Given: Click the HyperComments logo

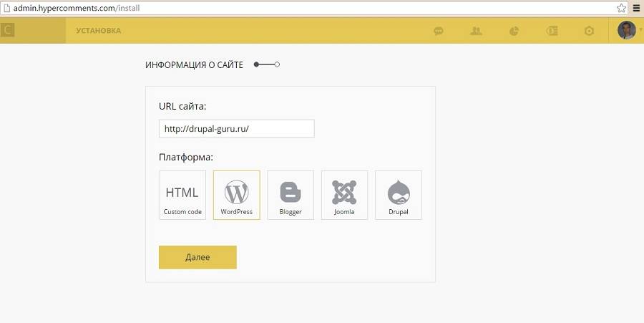Looking at the screenshot, I should coord(7,30).
